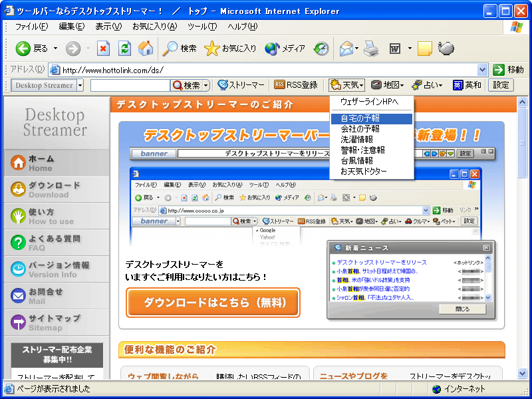Open browsing history clock icon
Viewport: 532px width, 399px height.
321,49
